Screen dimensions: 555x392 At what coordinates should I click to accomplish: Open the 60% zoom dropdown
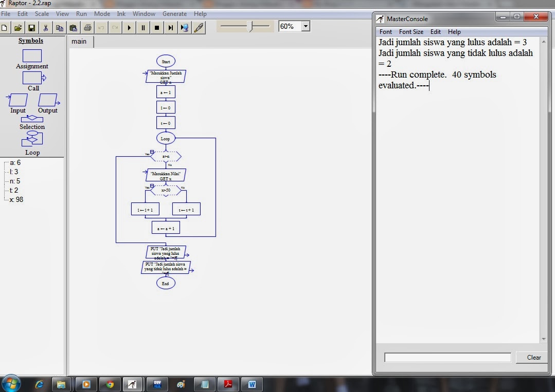click(306, 27)
